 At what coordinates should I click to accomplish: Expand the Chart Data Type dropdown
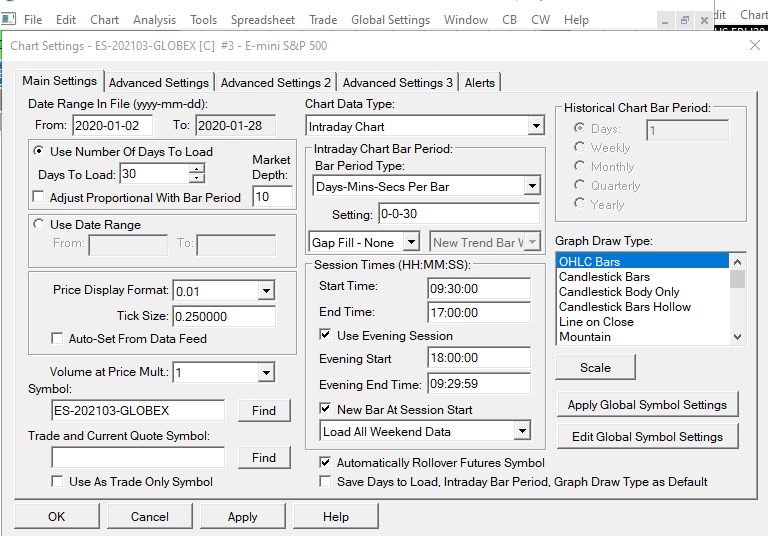(536, 126)
